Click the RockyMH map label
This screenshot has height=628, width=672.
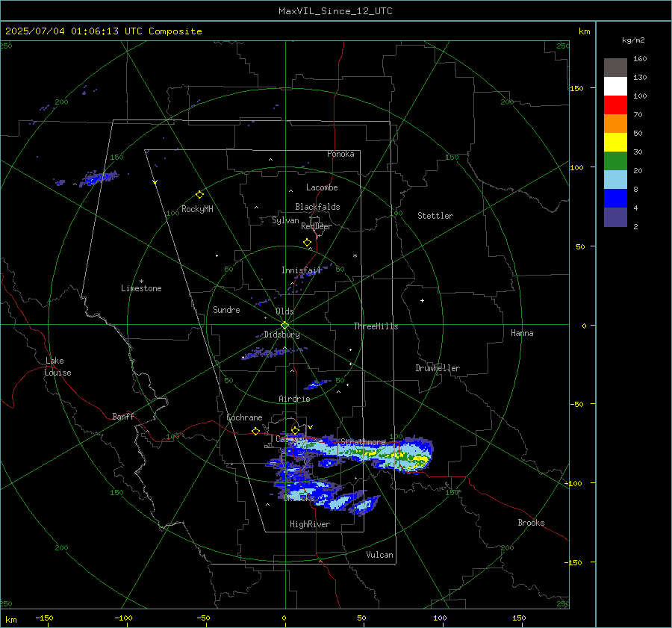point(197,209)
